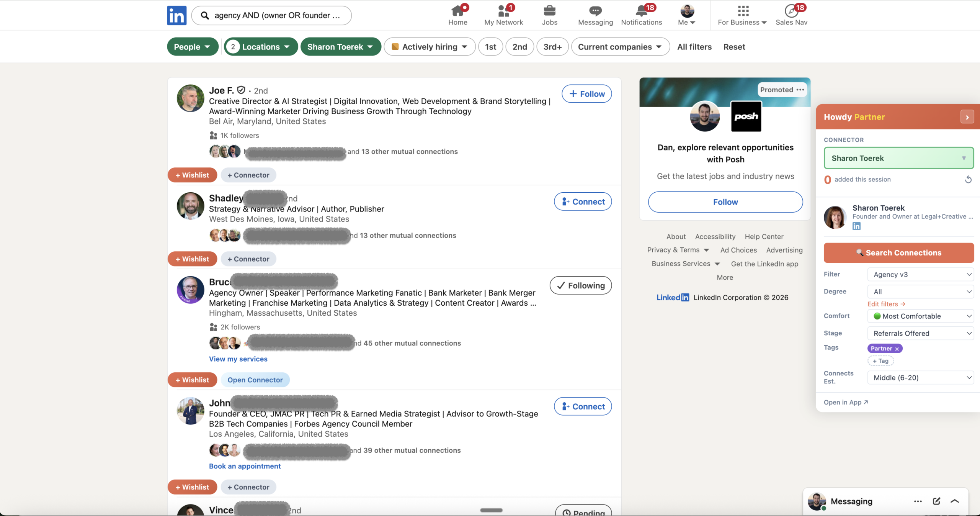980x516 pixels.
Task: Toggle Following for Bruce
Action: click(580, 285)
